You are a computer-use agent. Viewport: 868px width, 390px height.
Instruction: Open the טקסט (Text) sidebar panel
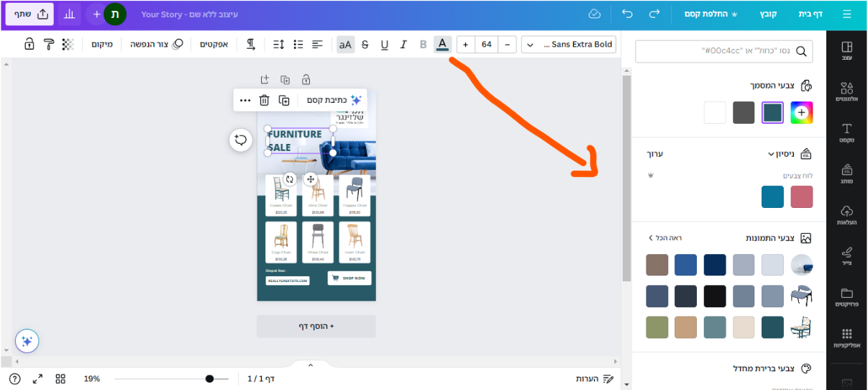coord(846,133)
